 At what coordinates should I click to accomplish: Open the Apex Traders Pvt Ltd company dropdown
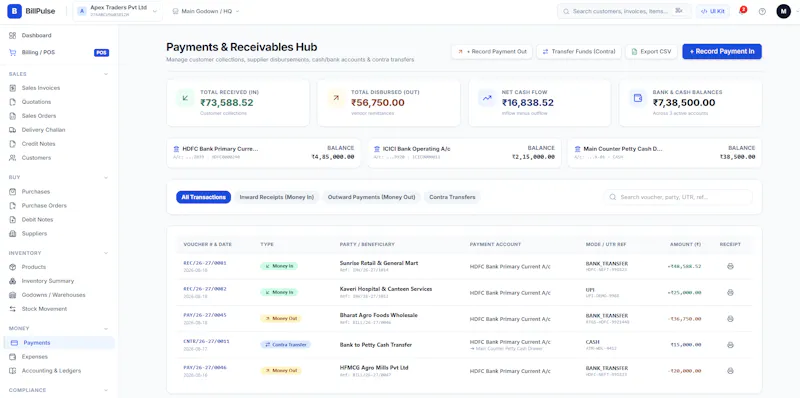click(x=118, y=11)
